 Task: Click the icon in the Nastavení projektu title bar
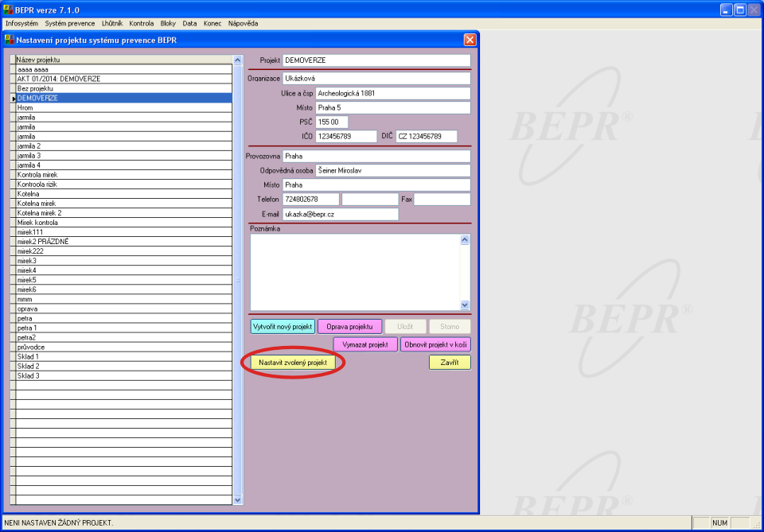10,40
